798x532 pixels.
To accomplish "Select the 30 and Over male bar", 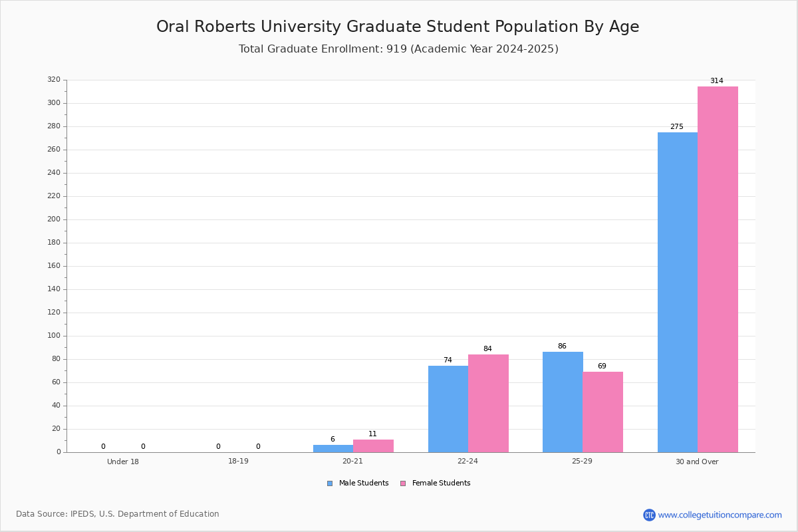I will tap(678, 293).
